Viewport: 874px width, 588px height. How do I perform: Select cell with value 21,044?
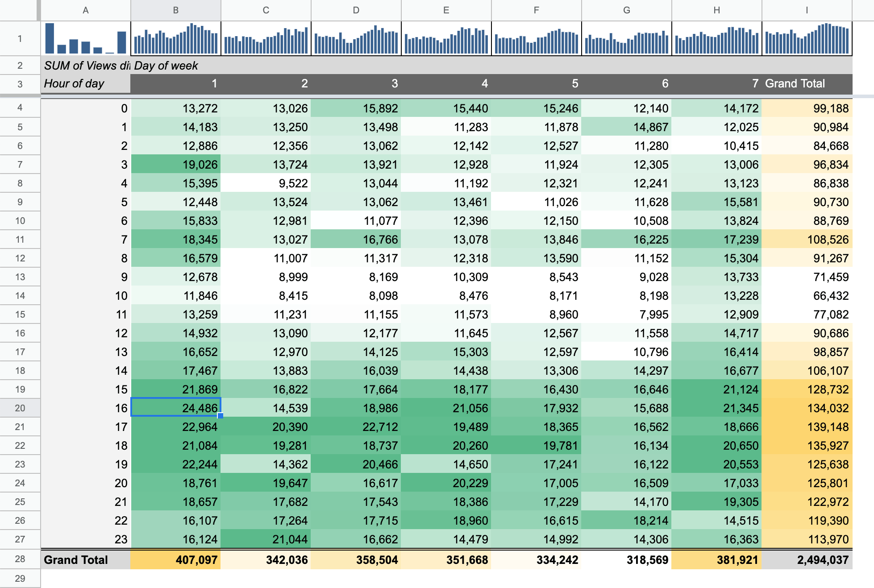point(266,539)
